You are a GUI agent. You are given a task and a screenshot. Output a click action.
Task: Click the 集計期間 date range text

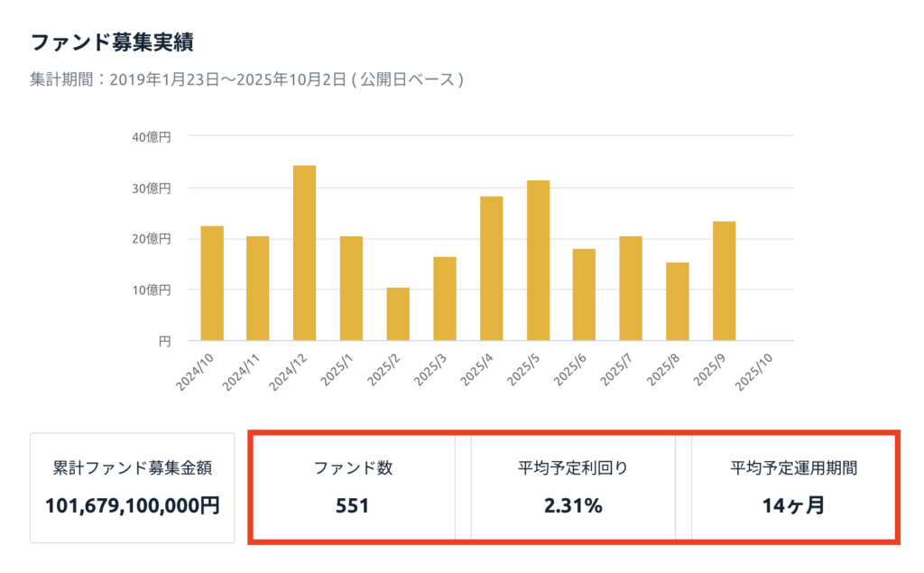coord(246,79)
